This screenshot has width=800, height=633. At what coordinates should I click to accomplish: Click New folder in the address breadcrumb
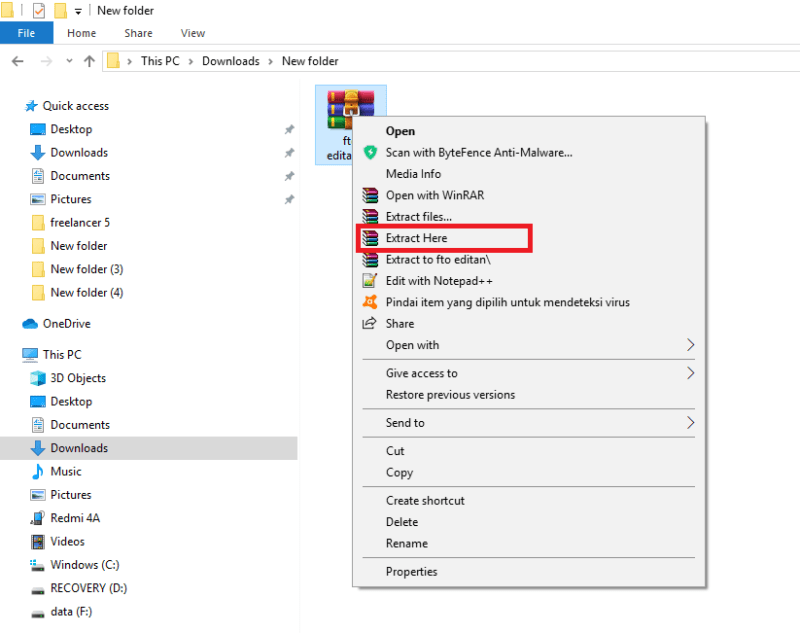point(310,61)
